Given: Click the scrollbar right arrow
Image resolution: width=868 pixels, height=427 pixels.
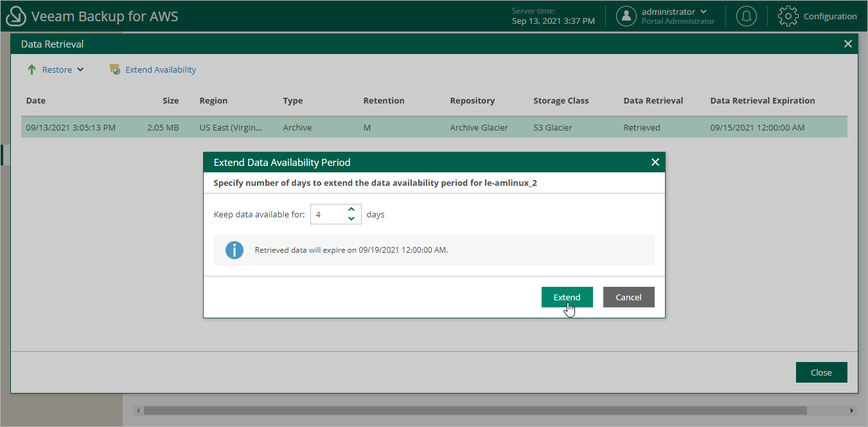Looking at the screenshot, I should (x=852, y=410).
